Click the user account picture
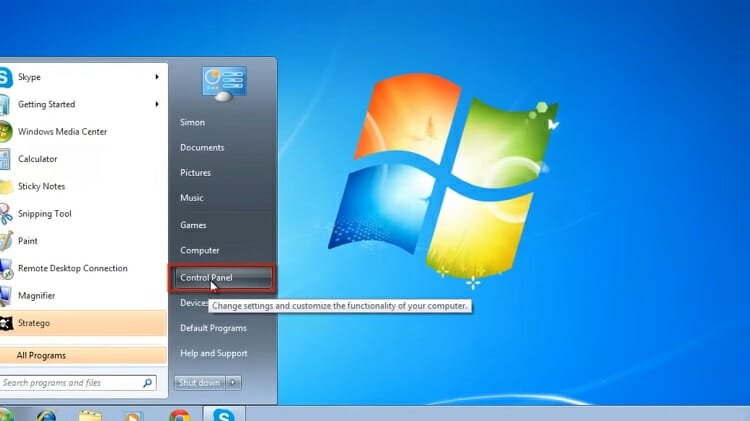This screenshot has width=750, height=421. coord(224,84)
